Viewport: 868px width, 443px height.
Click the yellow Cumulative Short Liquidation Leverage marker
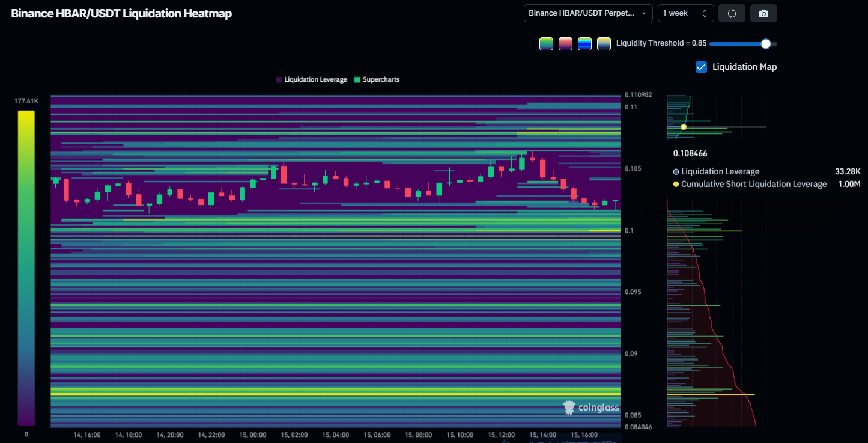[684, 127]
